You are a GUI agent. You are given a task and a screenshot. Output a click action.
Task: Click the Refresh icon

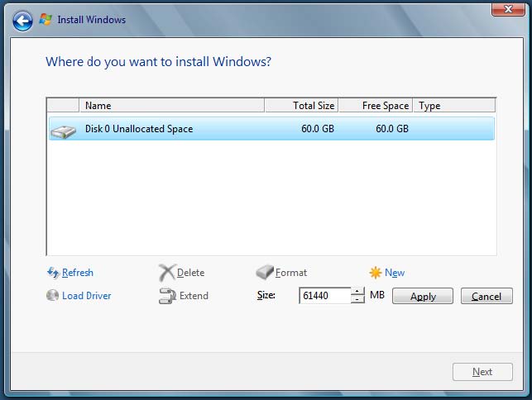(x=53, y=273)
